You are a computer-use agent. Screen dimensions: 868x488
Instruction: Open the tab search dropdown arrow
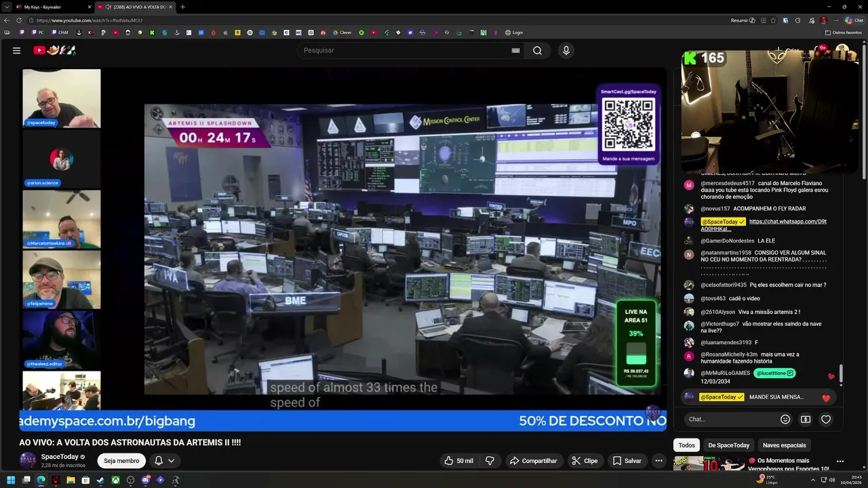(x=6, y=7)
